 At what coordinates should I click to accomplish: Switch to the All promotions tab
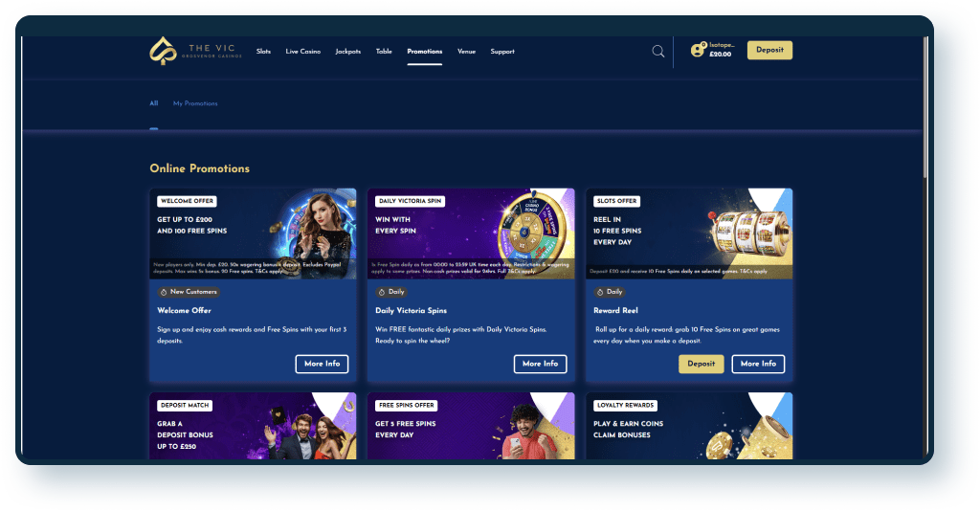click(x=154, y=103)
